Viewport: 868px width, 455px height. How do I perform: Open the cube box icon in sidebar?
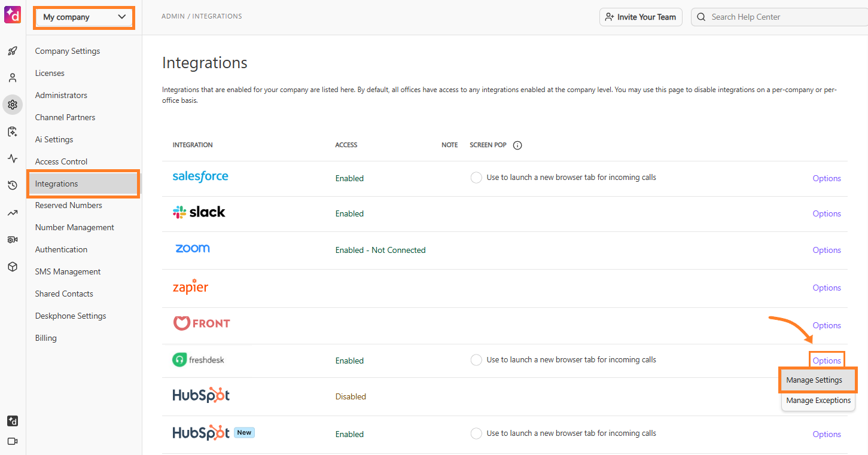(x=13, y=267)
